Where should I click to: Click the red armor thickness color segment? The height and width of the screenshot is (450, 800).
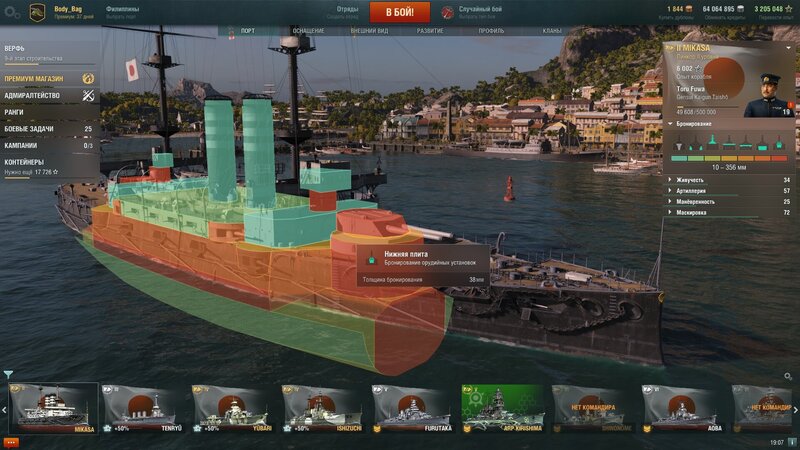click(x=780, y=159)
